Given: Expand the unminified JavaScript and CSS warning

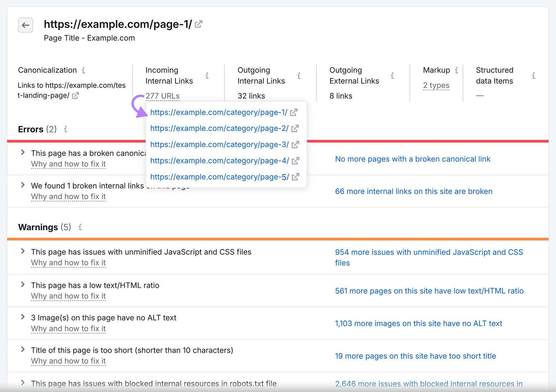Looking at the screenshot, I should click(23, 251).
